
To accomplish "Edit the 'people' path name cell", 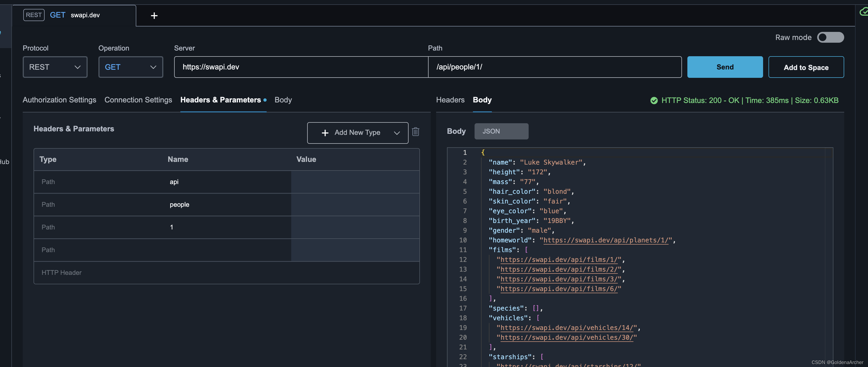I will pyautogui.click(x=227, y=205).
